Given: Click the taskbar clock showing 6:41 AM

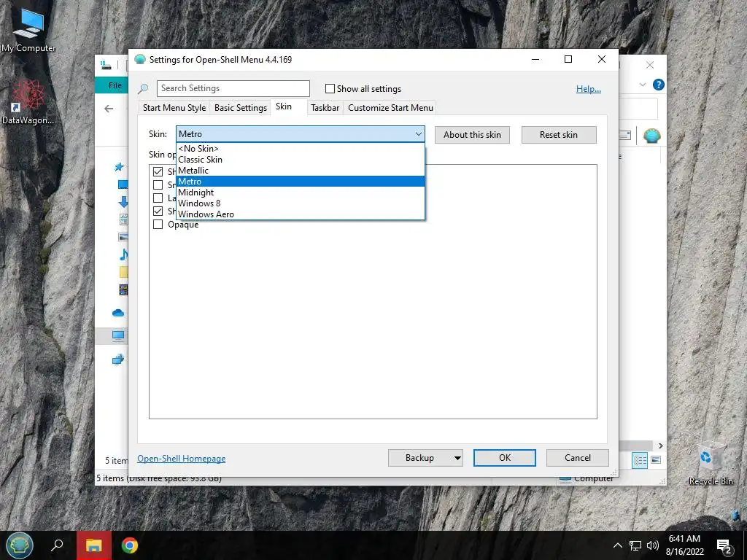Looking at the screenshot, I should [x=684, y=545].
